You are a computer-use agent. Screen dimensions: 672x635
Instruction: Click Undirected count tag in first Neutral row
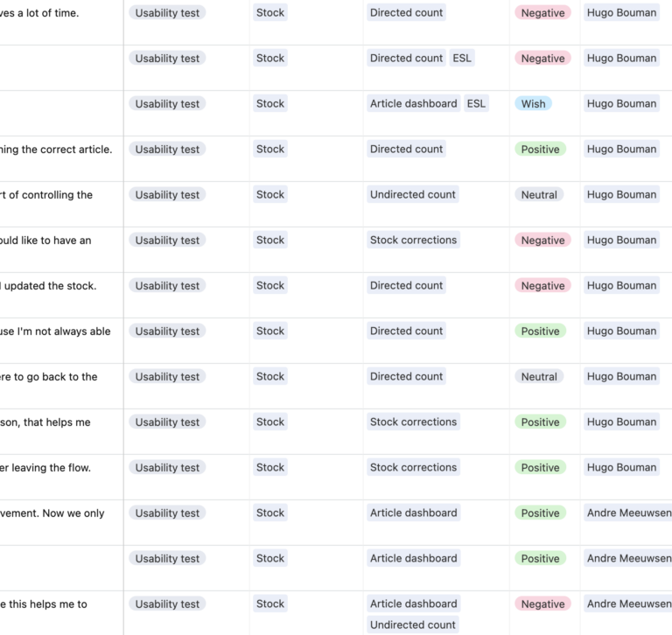[x=412, y=195]
